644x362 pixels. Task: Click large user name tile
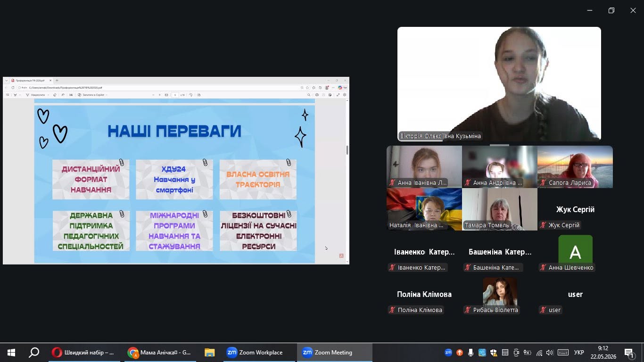tap(575, 294)
